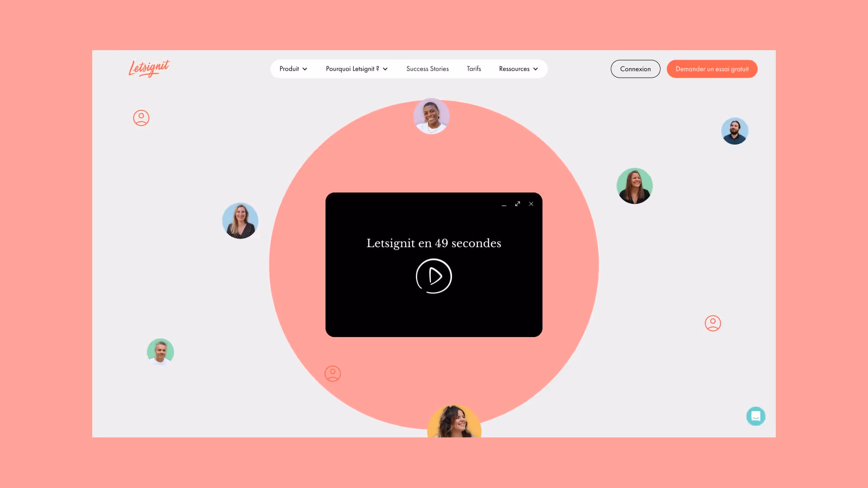
Task: Play the Letsignit 49 seconds video
Action: [x=434, y=276]
